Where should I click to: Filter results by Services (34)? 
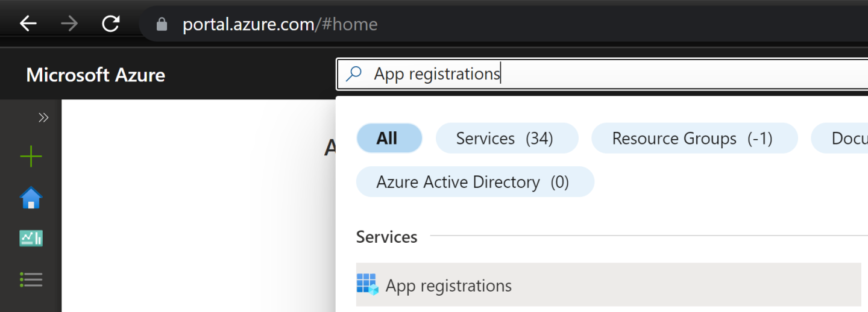point(506,139)
